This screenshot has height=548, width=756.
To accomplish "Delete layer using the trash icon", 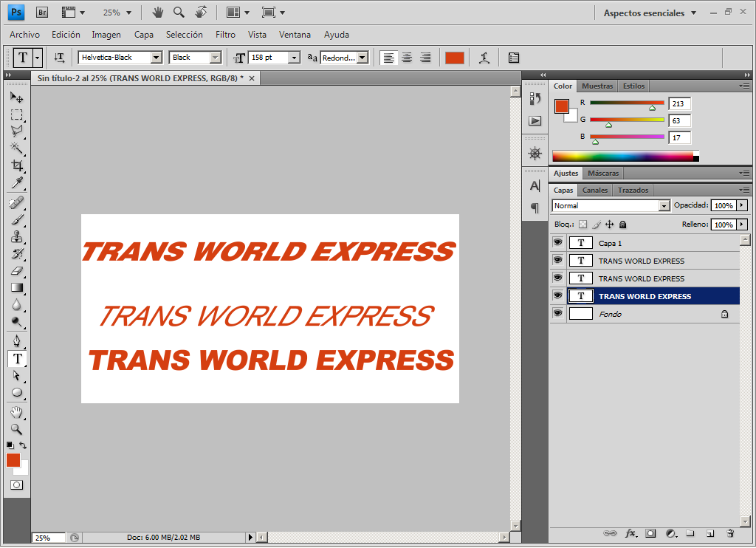I will [x=730, y=533].
